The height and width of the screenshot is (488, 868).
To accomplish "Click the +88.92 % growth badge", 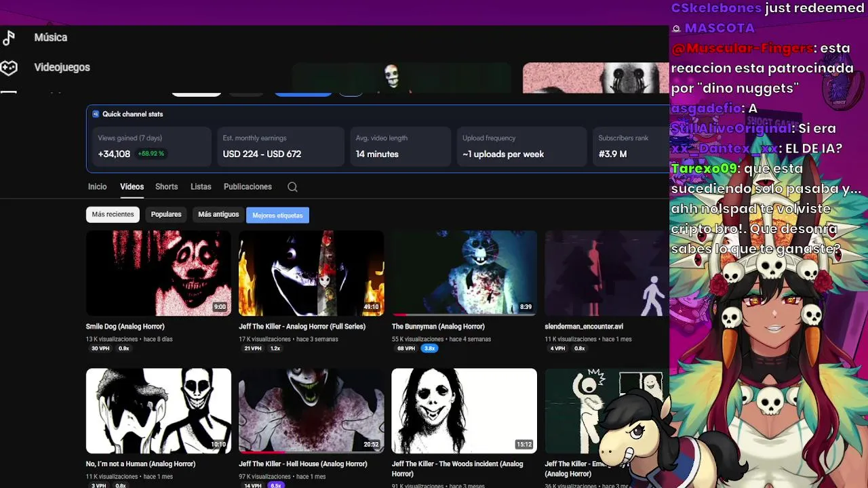I will coord(151,154).
